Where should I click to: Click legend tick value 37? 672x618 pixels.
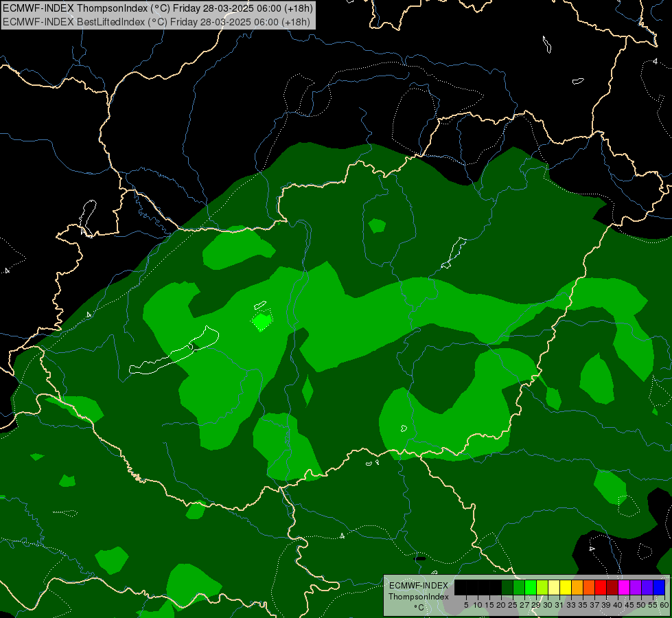tap(594, 605)
